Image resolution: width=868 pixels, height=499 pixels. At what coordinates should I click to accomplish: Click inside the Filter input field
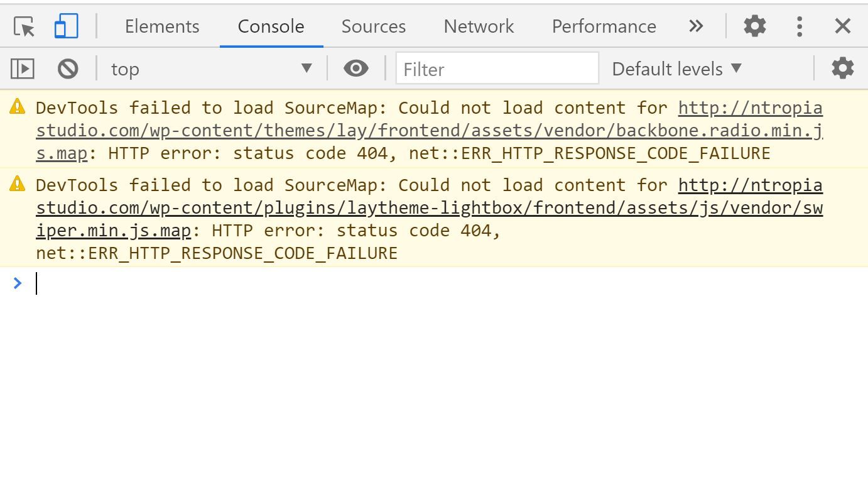click(x=496, y=69)
